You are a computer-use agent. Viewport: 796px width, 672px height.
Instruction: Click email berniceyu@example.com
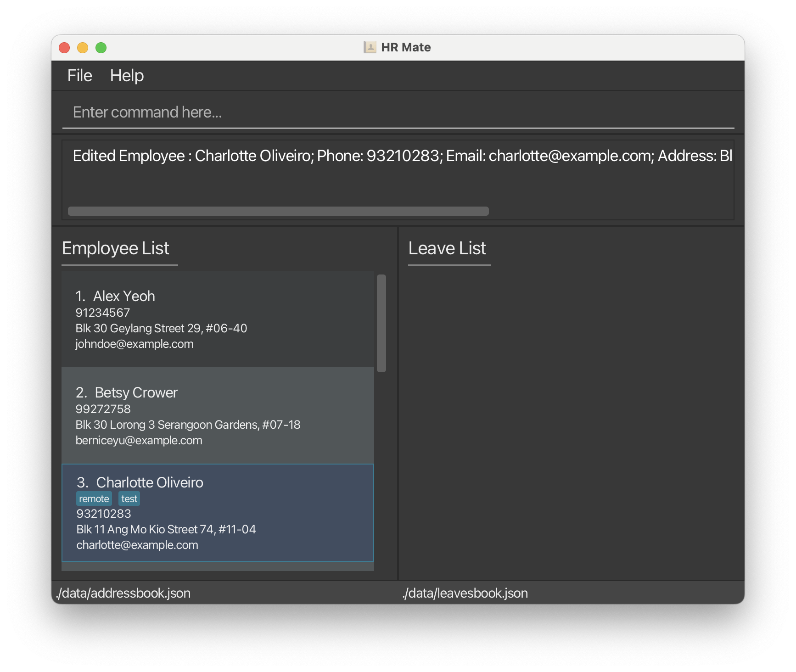139,440
